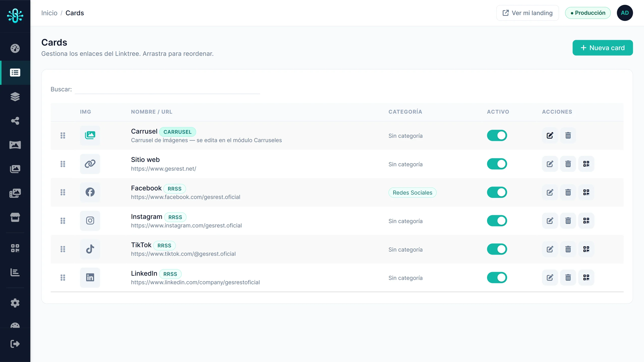Click the Ver mi landing button
The width and height of the screenshot is (644, 362).
[528, 13]
